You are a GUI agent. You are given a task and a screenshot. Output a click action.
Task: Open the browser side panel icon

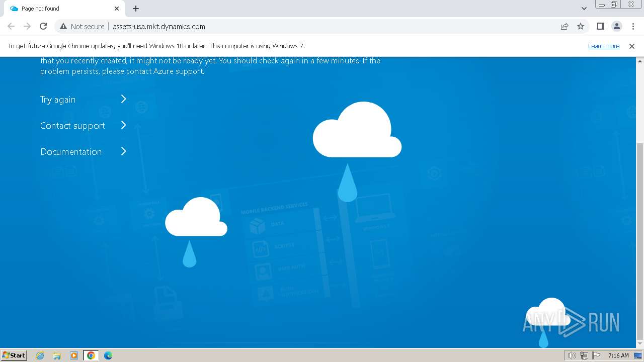click(600, 26)
